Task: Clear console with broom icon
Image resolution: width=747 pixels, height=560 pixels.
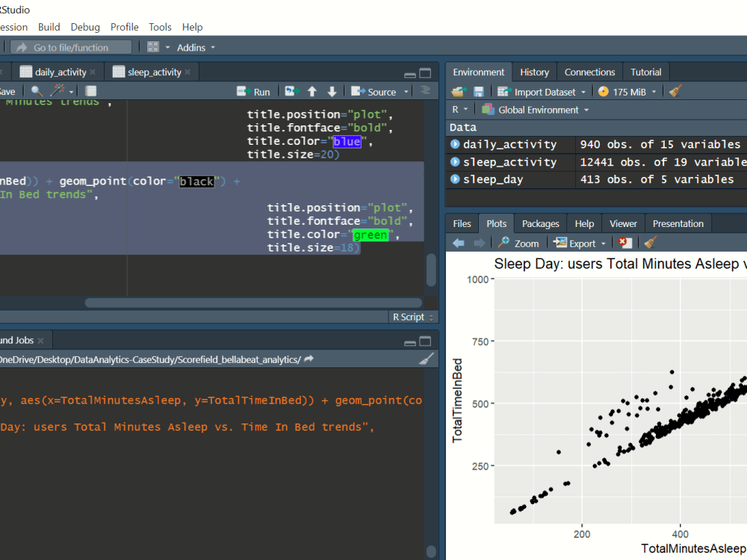Action: pos(427,359)
